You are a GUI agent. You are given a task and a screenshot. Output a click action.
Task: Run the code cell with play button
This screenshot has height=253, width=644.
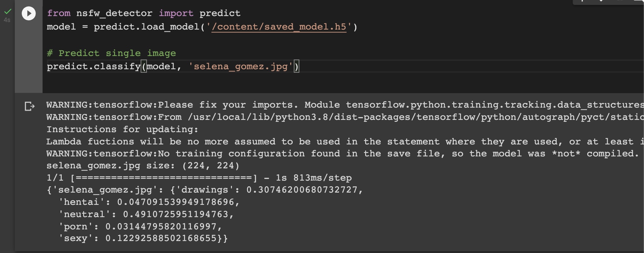point(29,14)
